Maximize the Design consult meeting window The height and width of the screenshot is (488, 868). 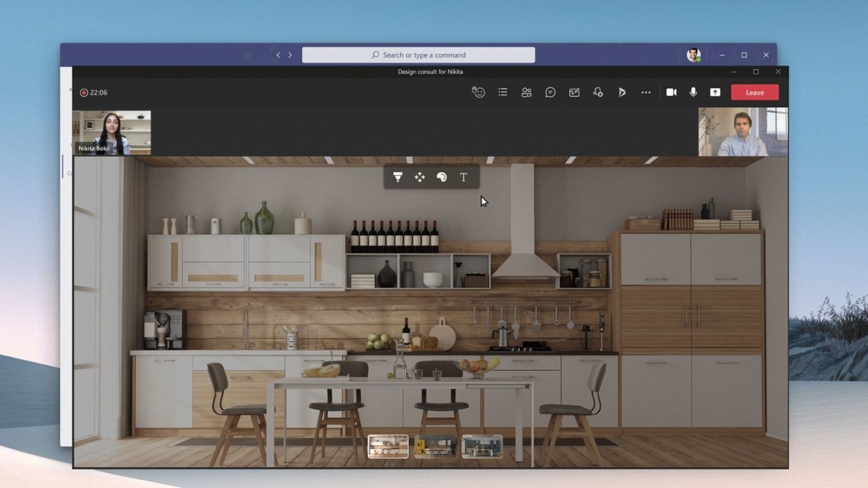[x=756, y=72]
